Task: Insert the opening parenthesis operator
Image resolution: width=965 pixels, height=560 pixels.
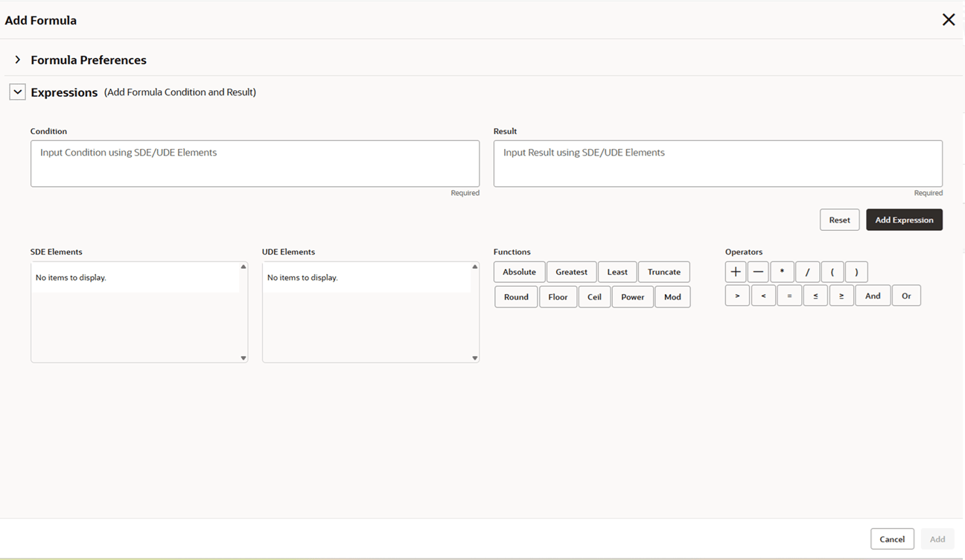Action: coord(832,272)
